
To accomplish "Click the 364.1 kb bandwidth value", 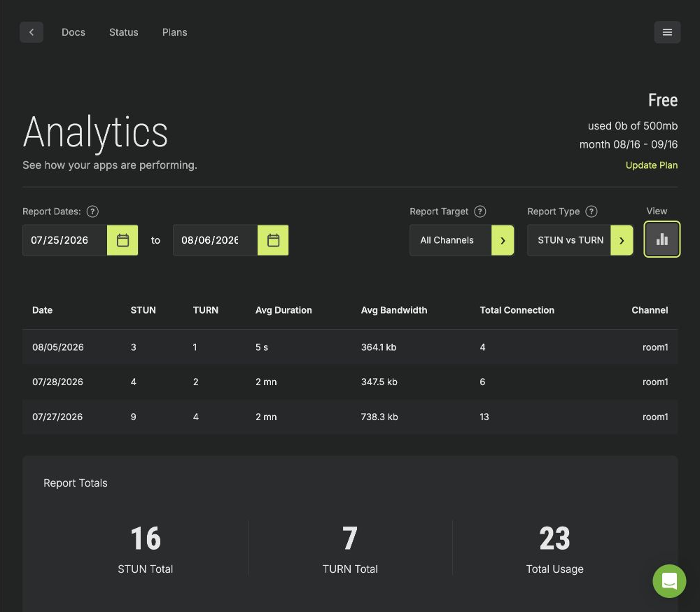I will click(x=379, y=347).
